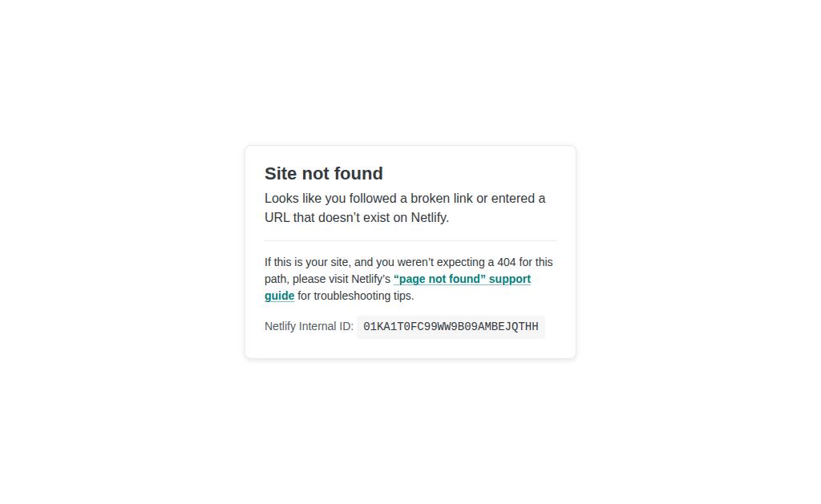821x504 pixels.
Task: Click the horizontal divider inside the card
Action: click(410, 240)
